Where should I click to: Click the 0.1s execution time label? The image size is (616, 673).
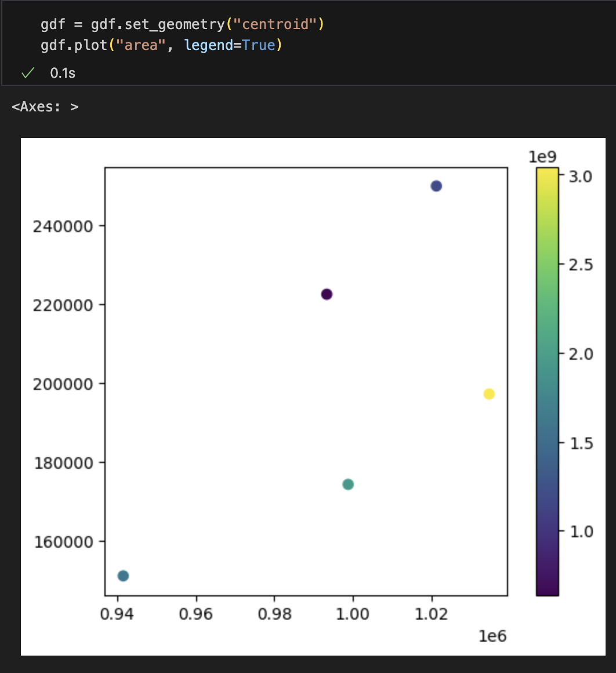click(63, 73)
